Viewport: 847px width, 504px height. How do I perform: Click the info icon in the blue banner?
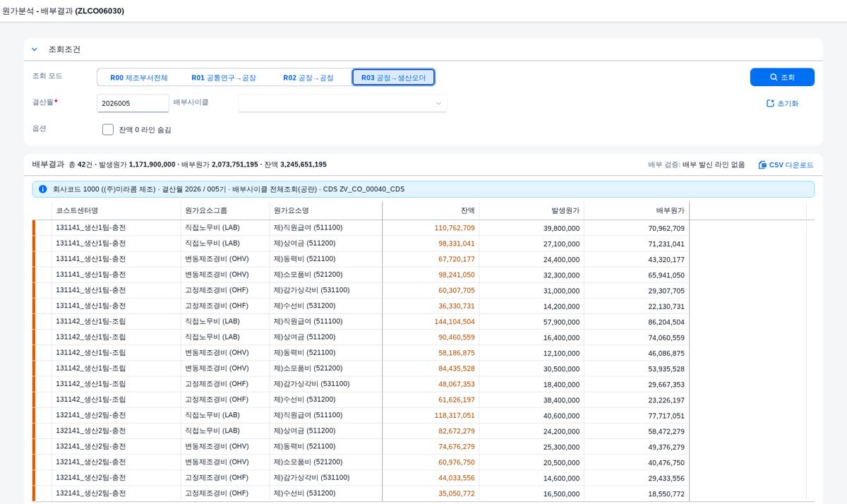click(x=43, y=189)
